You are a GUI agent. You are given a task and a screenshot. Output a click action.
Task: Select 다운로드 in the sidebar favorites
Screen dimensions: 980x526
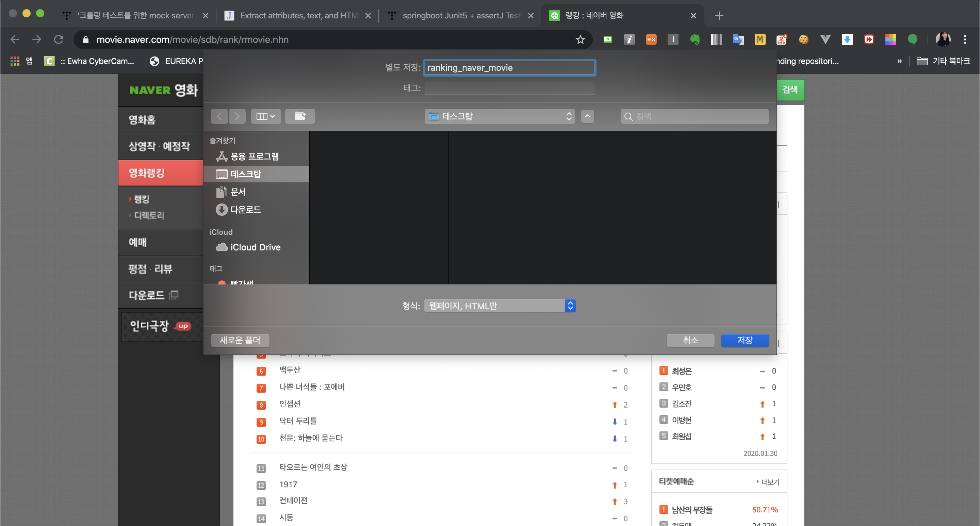245,210
